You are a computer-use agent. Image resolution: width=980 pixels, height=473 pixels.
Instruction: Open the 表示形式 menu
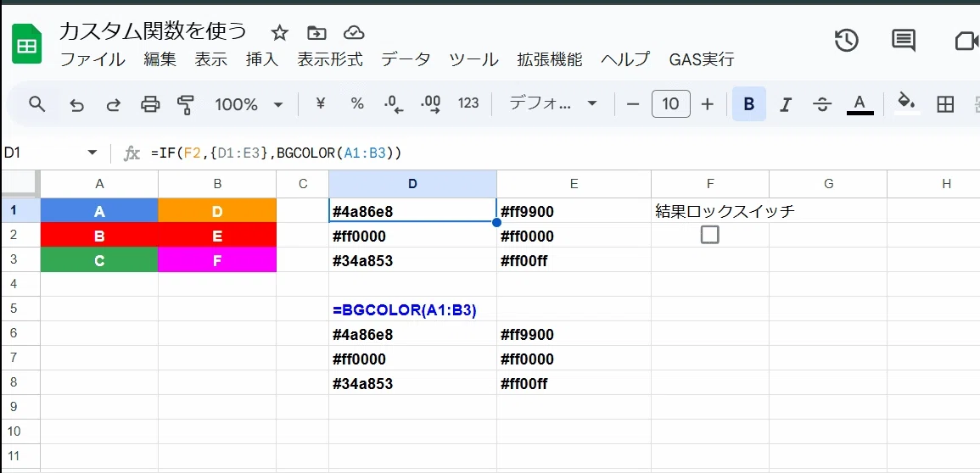(x=330, y=60)
